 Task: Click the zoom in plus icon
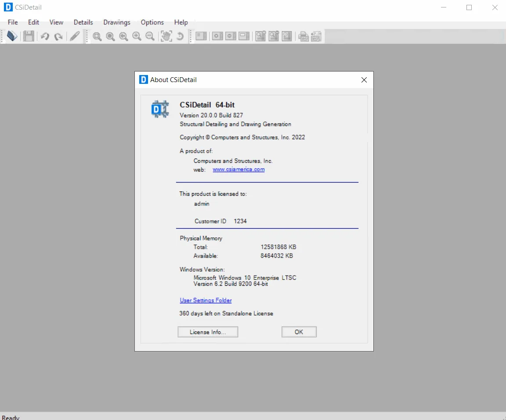(x=137, y=36)
